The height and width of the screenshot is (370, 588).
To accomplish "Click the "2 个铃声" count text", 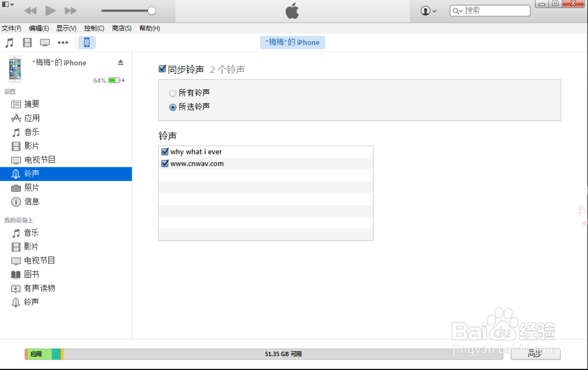I will pos(228,70).
